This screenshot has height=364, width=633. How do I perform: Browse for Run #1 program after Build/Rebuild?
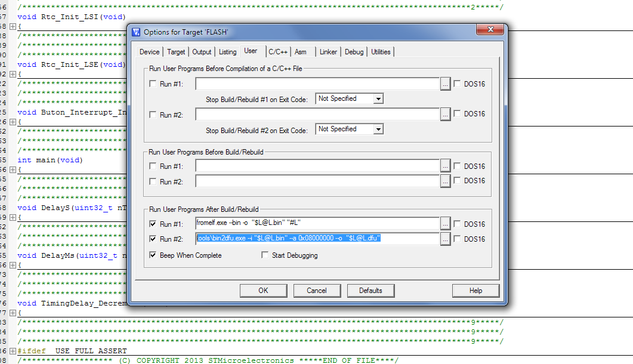point(445,223)
